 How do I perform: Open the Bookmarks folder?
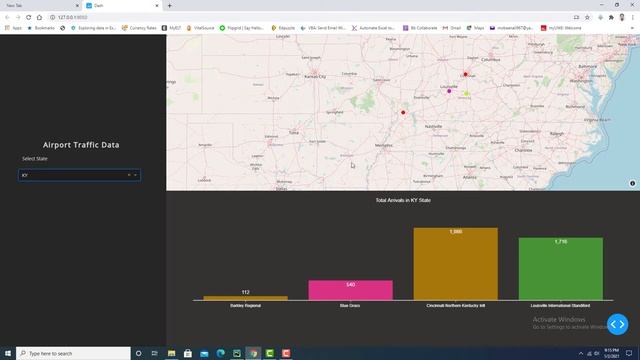(x=41, y=28)
